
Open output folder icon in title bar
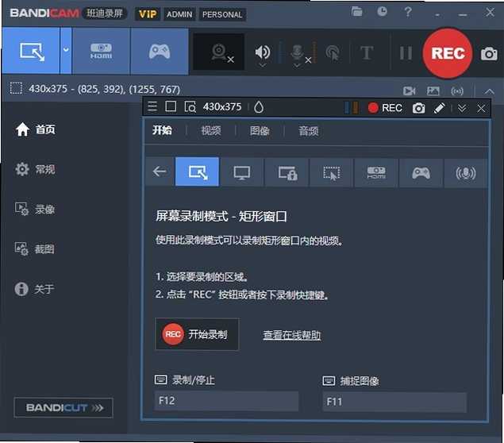357,12
